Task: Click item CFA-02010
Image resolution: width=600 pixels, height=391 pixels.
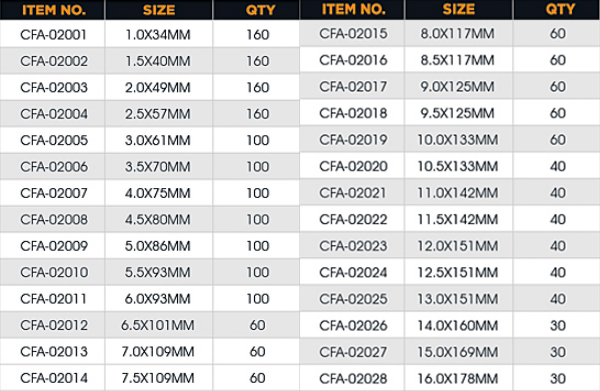Action: coord(54,272)
